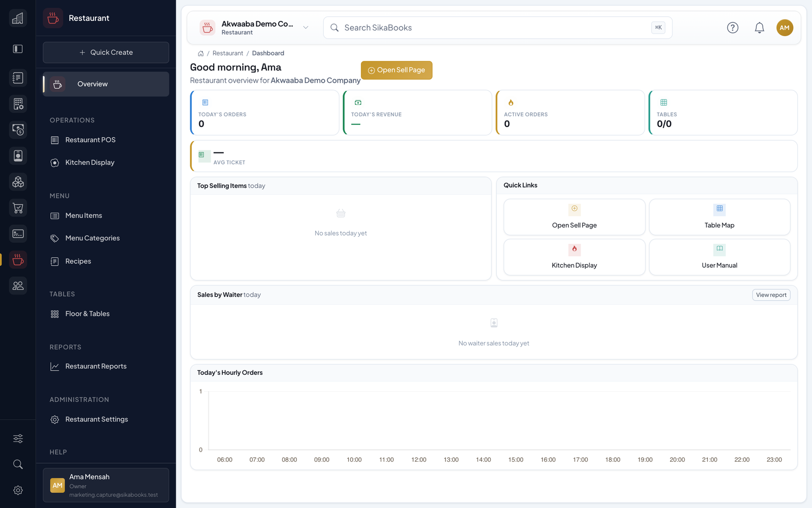Click the 'Today's Hourly Orders' heading
The image size is (812, 508).
pyautogui.click(x=230, y=373)
